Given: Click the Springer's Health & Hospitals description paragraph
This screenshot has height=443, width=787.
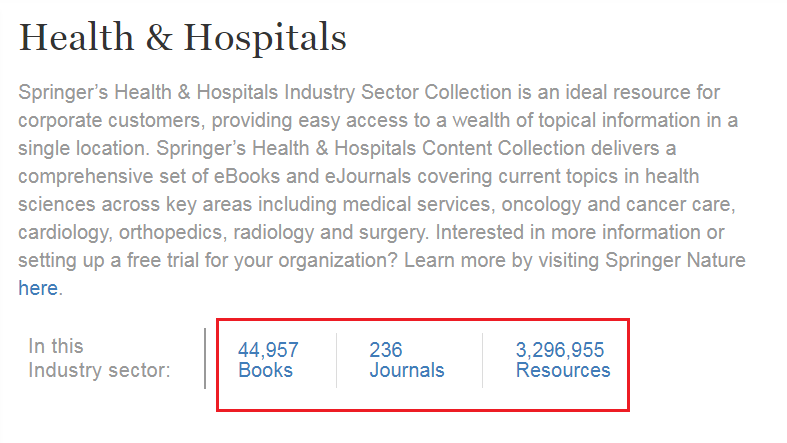Looking at the screenshot, I should [382, 190].
